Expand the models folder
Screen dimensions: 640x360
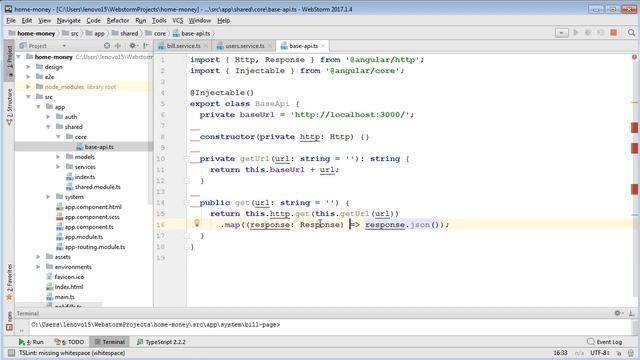(58, 157)
